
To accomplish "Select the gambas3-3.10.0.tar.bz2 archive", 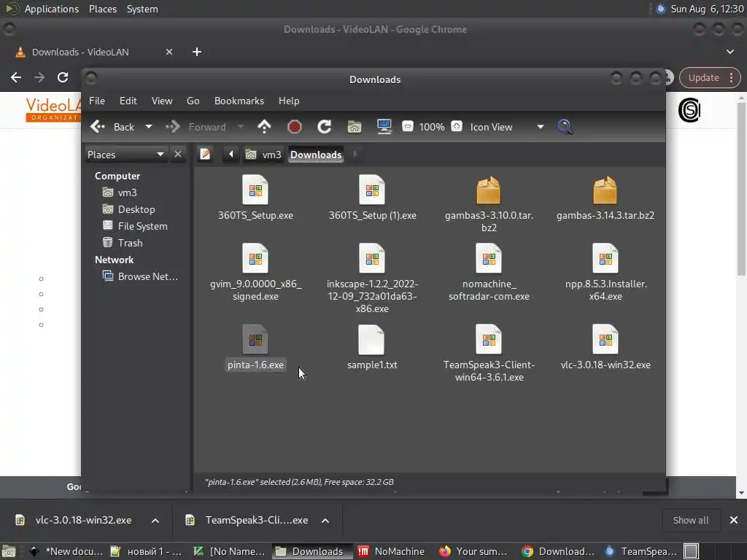I will 489,204.
